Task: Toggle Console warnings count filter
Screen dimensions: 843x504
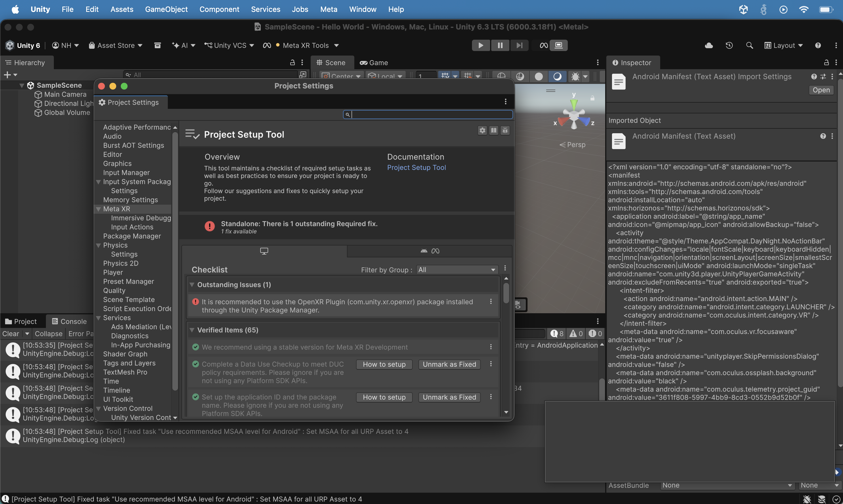Action: coord(576,334)
